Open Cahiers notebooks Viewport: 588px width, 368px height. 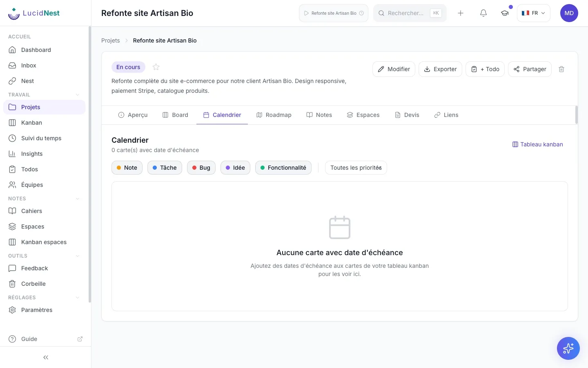(44, 211)
